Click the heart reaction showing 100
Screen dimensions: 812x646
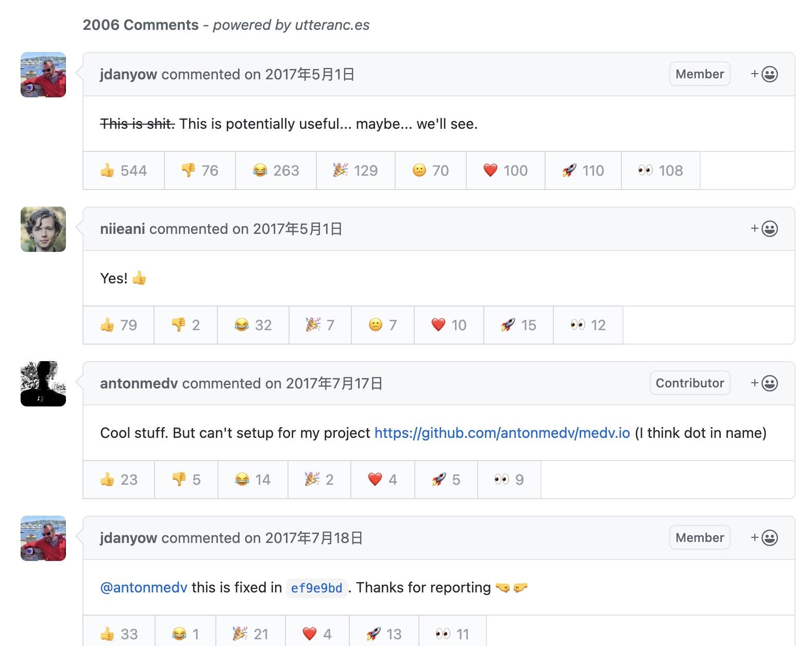(x=505, y=171)
